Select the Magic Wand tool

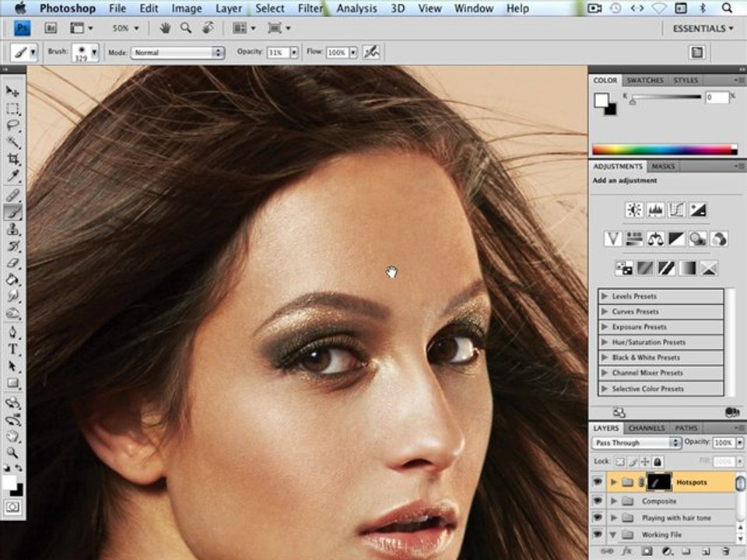12,142
